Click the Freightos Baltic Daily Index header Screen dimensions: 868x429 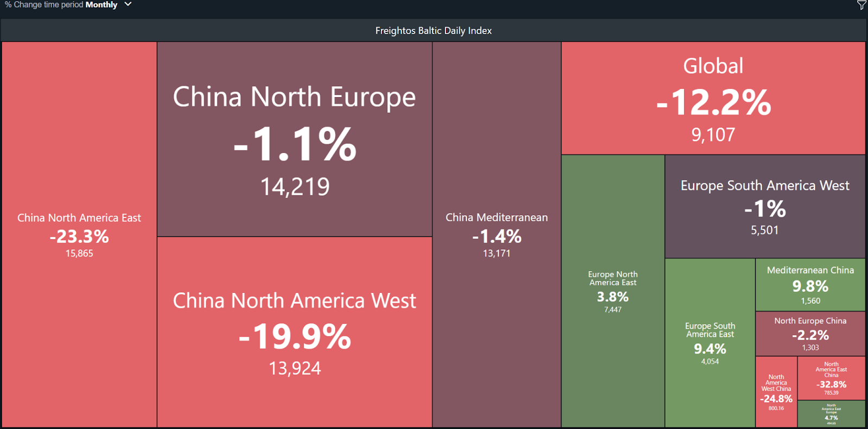[x=433, y=30]
